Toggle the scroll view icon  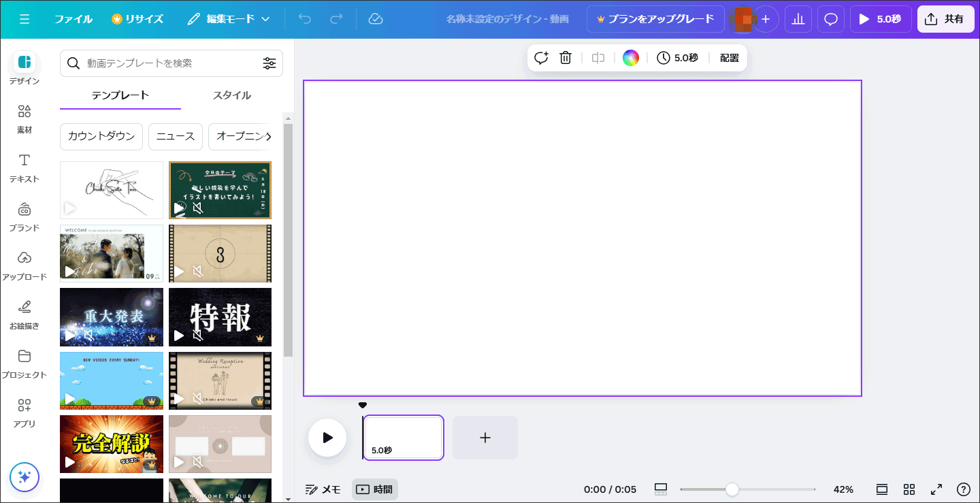(882, 489)
